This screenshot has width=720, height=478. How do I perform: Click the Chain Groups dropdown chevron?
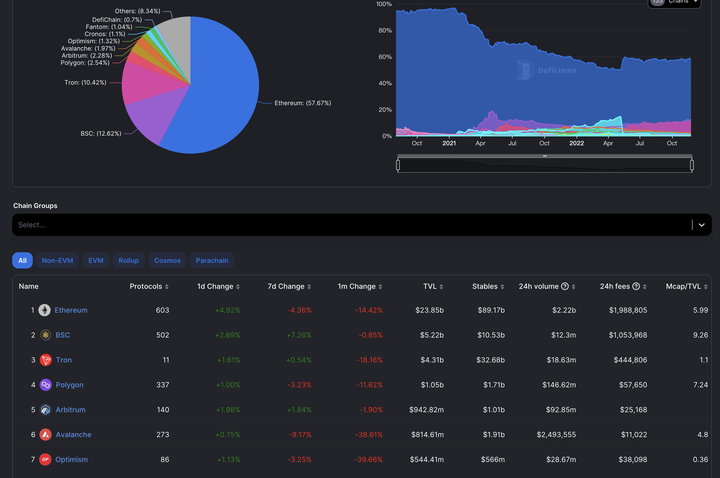click(x=702, y=225)
